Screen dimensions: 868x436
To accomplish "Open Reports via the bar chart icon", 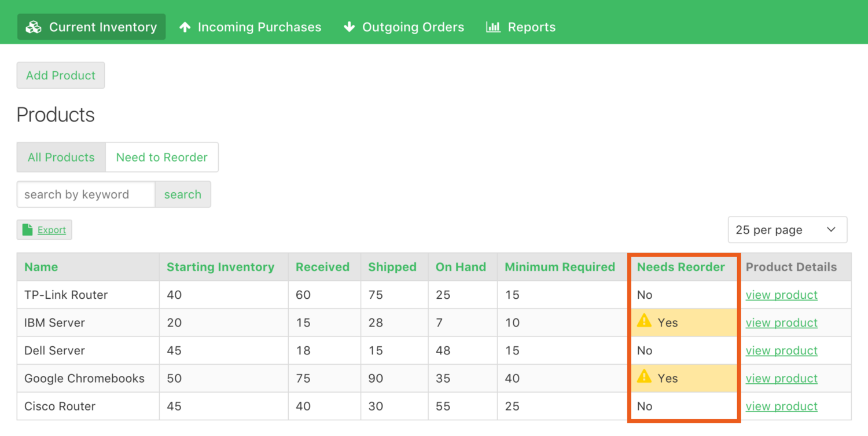I will pos(492,27).
